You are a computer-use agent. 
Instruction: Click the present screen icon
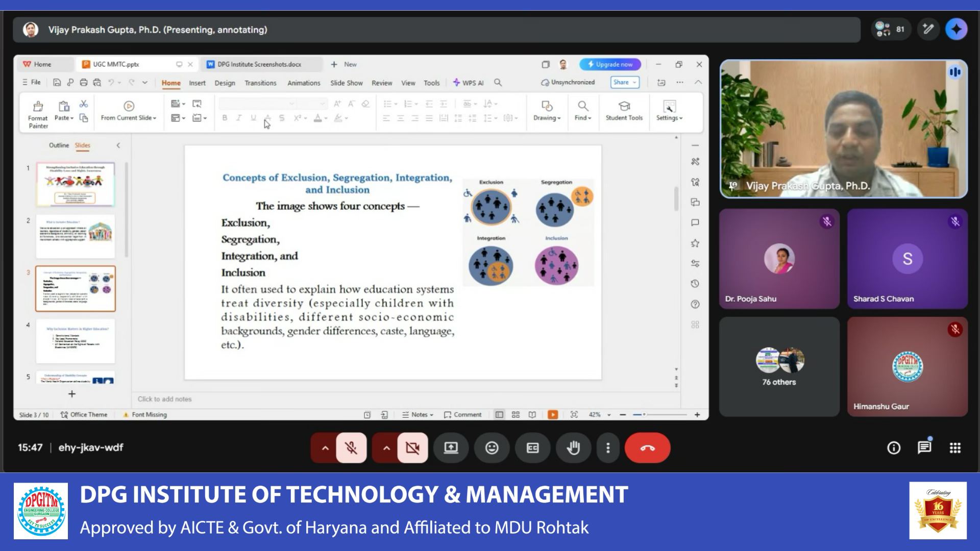[x=451, y=448]
